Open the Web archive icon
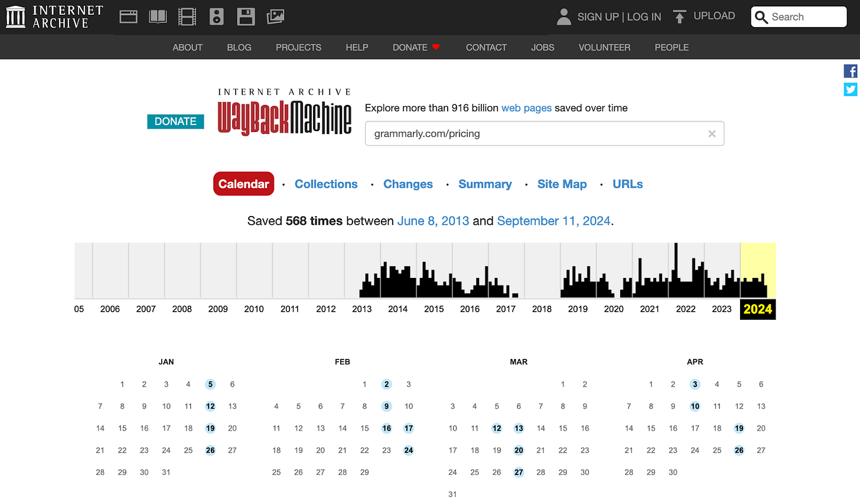Screen dimensions: 860x504 128,17
